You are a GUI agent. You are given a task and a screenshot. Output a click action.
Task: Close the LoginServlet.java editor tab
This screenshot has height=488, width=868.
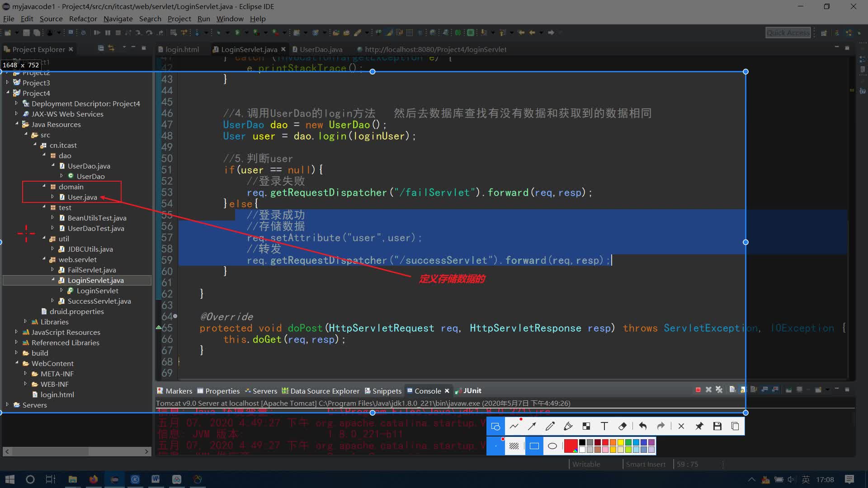click(283, 49)
